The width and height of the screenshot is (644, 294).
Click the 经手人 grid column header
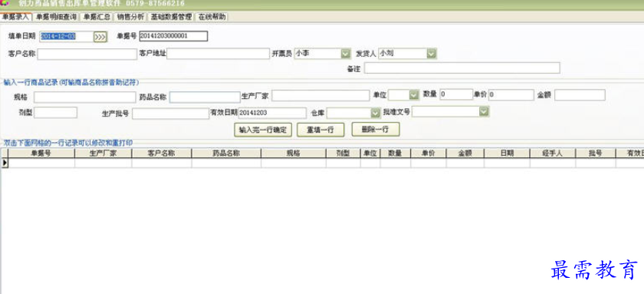pyautogui.click(x=553, y=154)
